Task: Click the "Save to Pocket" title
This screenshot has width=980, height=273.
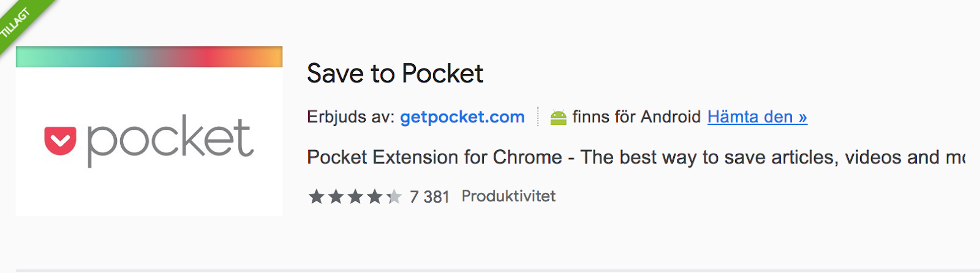Action: [x=395, y=74]
